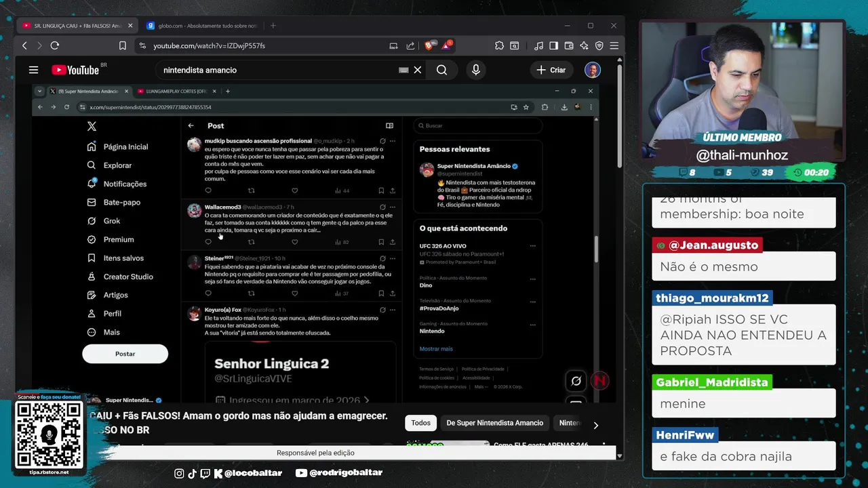Open the inner browser tab list dropdown
This screenshot has width=868, height=488.
tap(39, 91)
